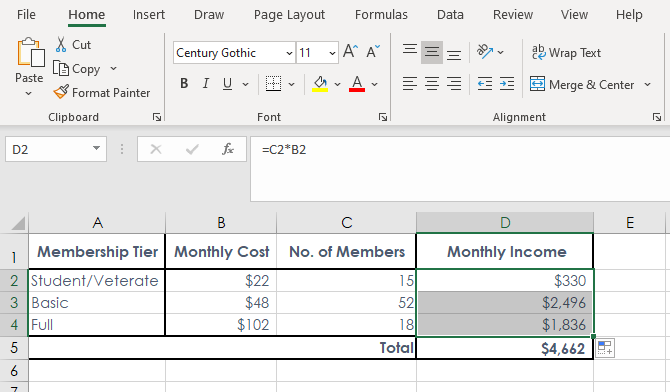Click the Auto Fill Options icon
Viewport: 670px width, 392px height.
(x=605, y=348)
